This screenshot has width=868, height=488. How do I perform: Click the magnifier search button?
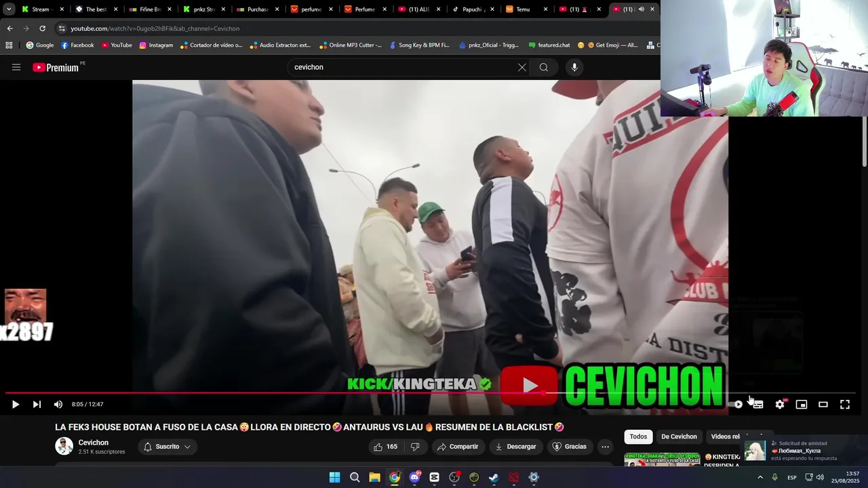coord(543,67)
